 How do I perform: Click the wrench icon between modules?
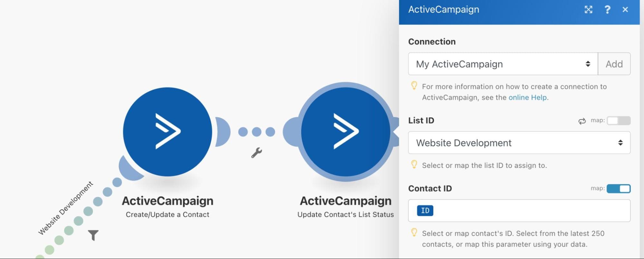pyautogui.click(x=256, y=153)
